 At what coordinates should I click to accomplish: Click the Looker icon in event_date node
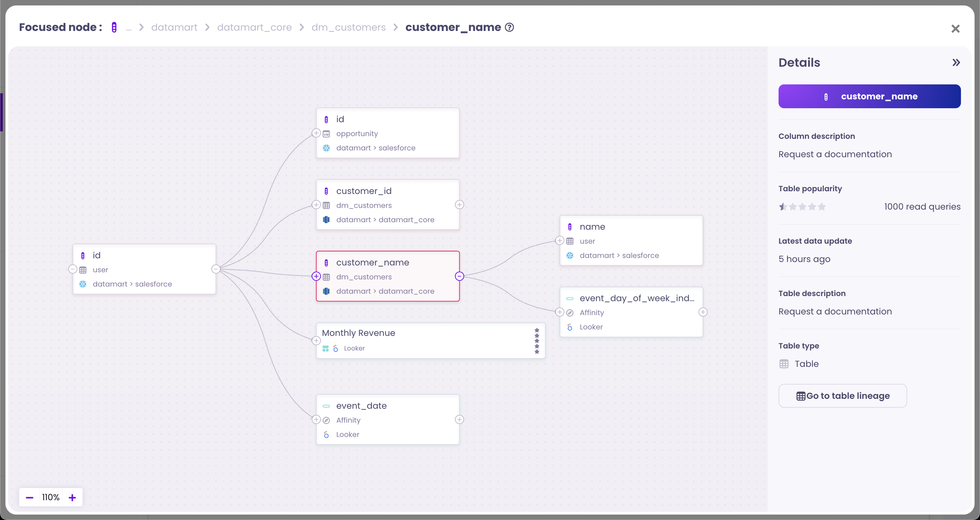click(326, 435)
